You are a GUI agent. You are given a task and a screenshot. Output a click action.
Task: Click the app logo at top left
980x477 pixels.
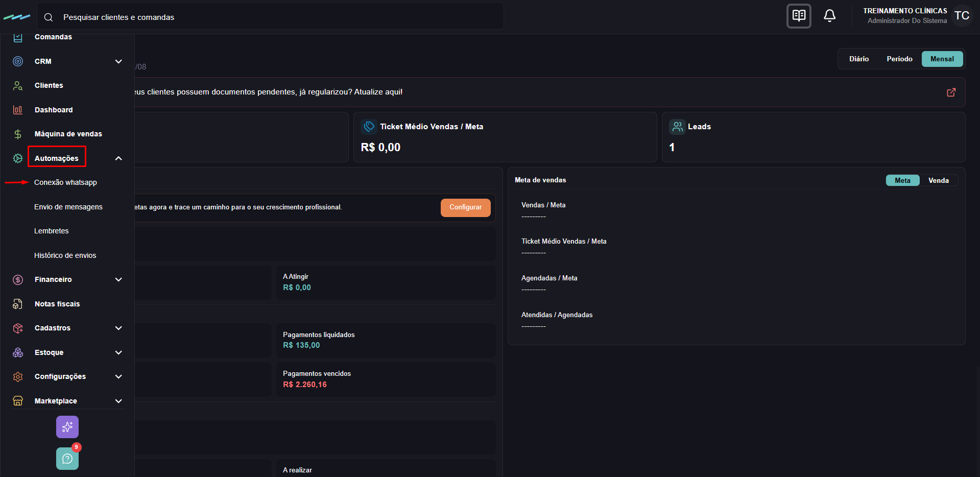click(17, 17)
